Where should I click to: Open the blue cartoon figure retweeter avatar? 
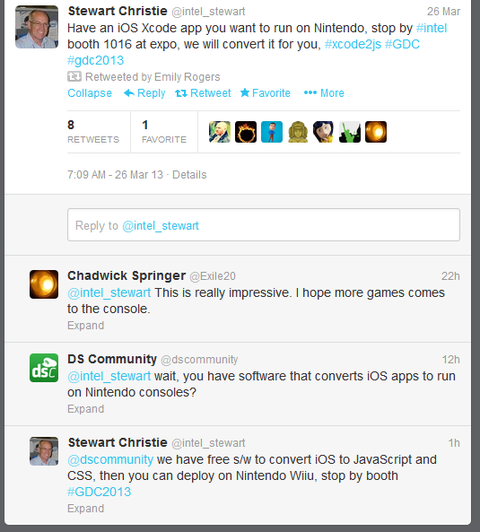click(x=272, y=132)
